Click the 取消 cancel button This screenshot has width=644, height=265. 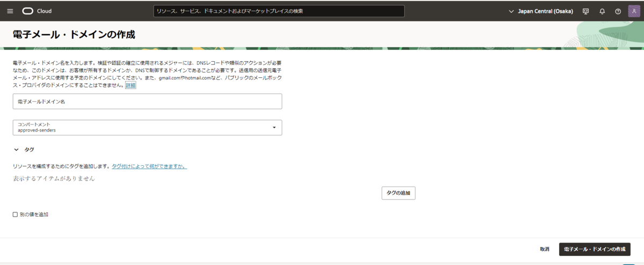click(545, 249)
